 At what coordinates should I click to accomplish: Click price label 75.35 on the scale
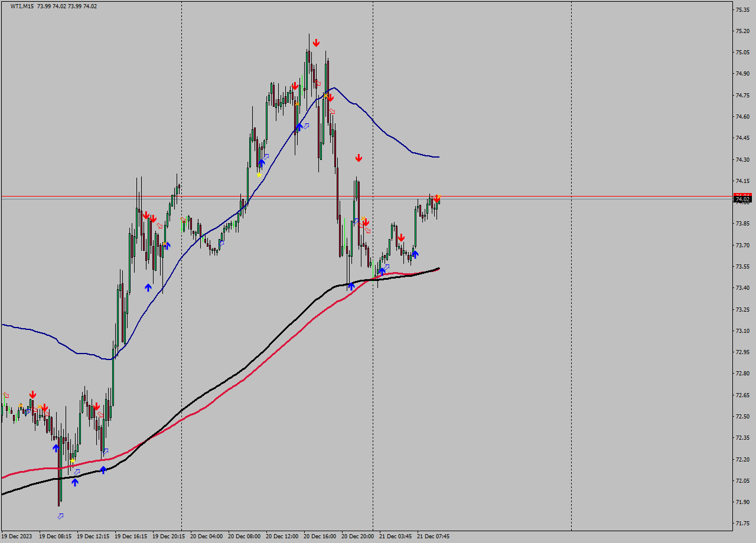point(742,9)
